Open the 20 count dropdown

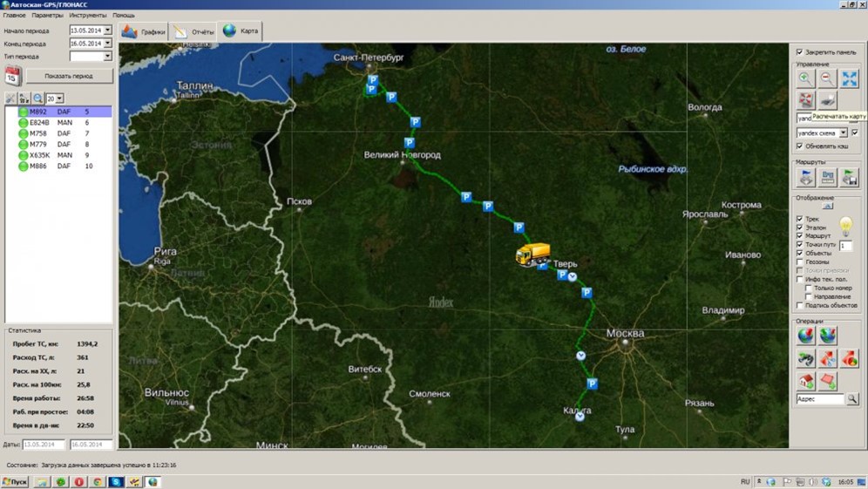(59, 98)
